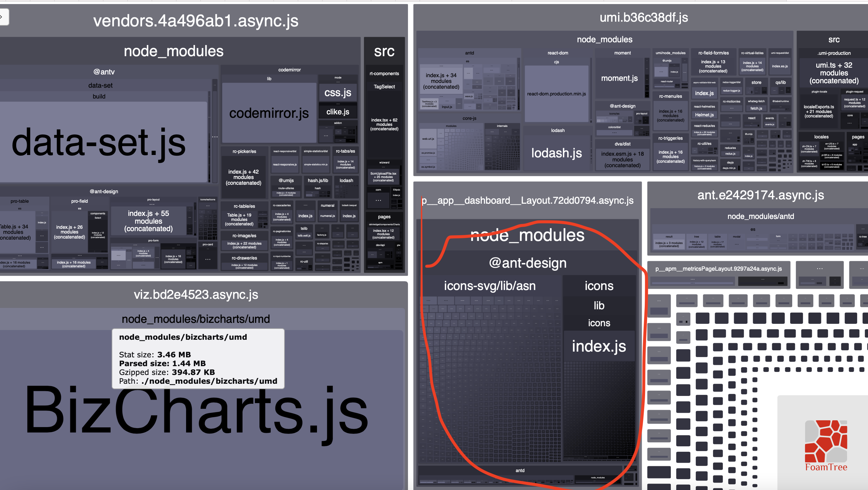Click the TagSelect group in src

[384, 87]
